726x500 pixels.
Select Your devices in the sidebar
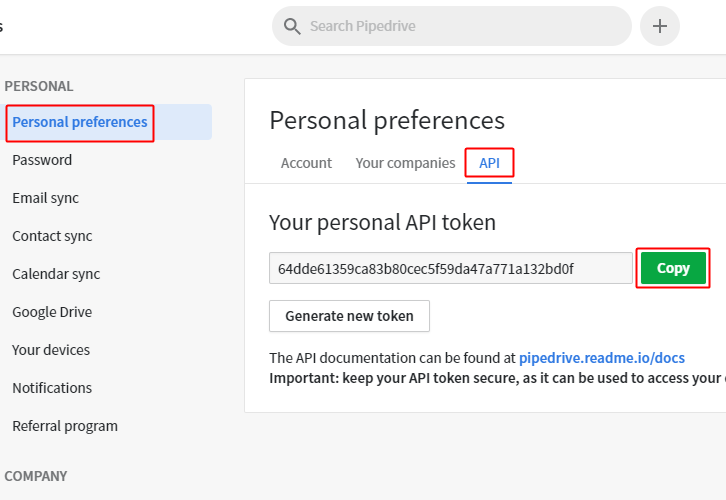tap(51, 350)
